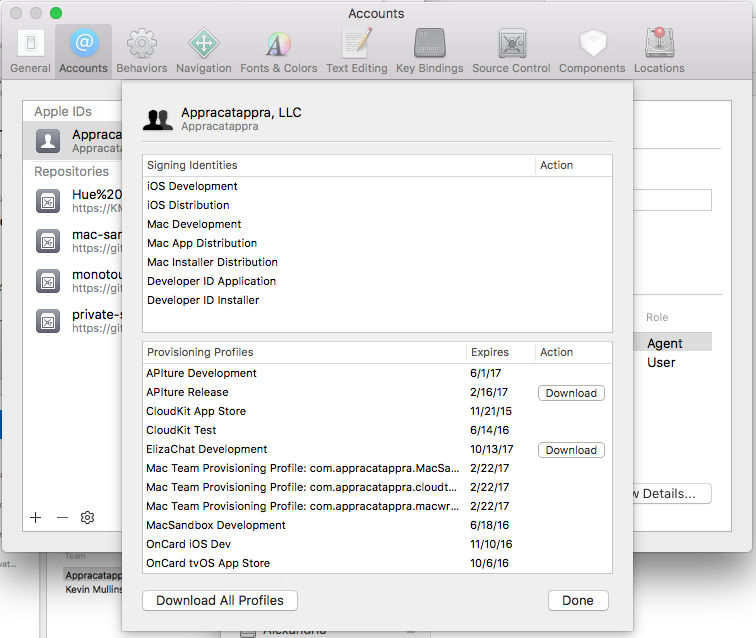Select the CloudKit App Store profile
The image size is (756, 638).
[x=377, y=411]
